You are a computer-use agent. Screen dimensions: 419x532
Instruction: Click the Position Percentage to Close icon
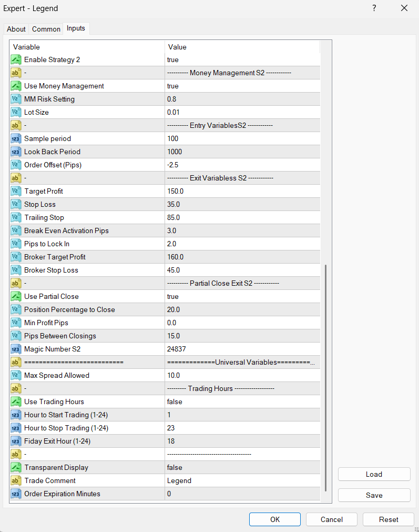pos(16,309)
